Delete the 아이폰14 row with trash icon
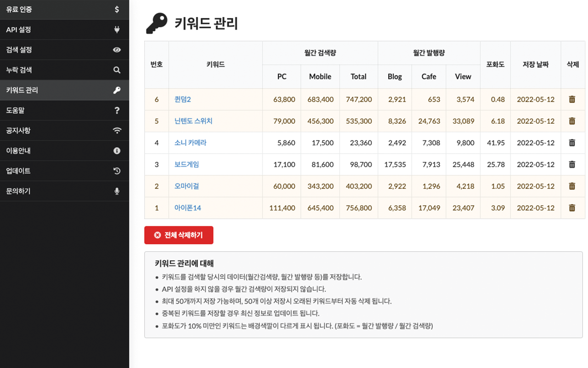Screen dimensions: 588x368 (x=572, y=207)
